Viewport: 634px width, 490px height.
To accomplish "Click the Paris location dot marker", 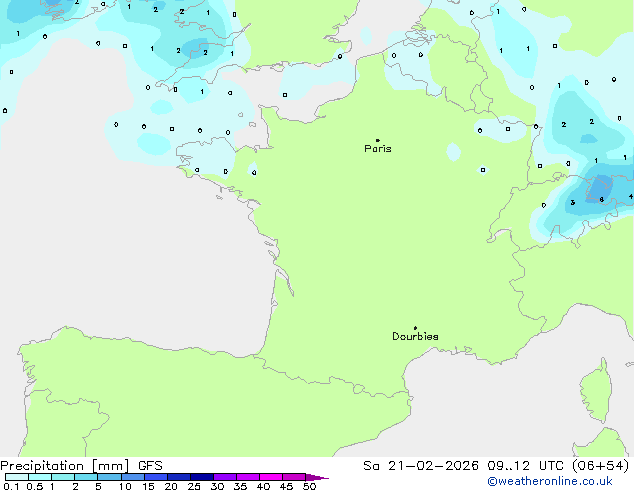I will pos(378,140).
